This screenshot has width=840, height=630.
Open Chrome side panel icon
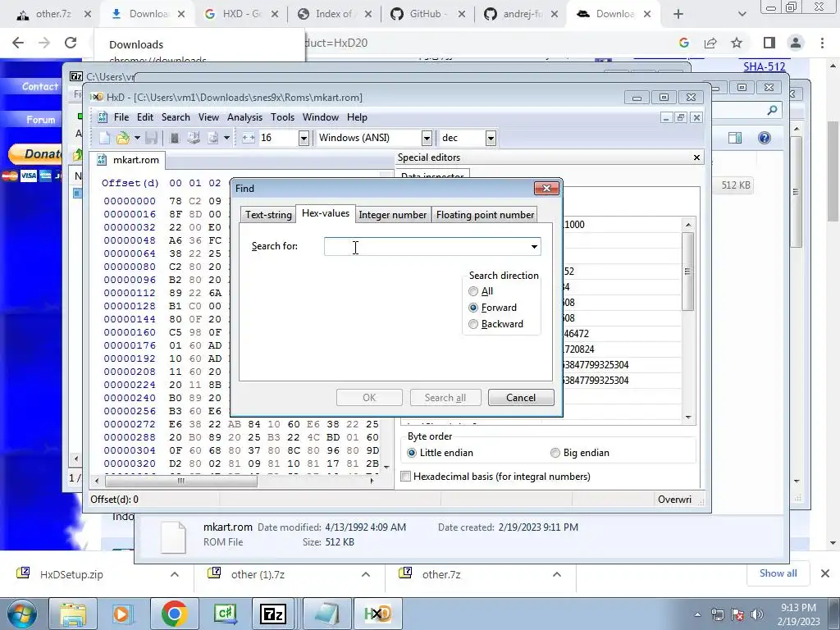point(769,43)
